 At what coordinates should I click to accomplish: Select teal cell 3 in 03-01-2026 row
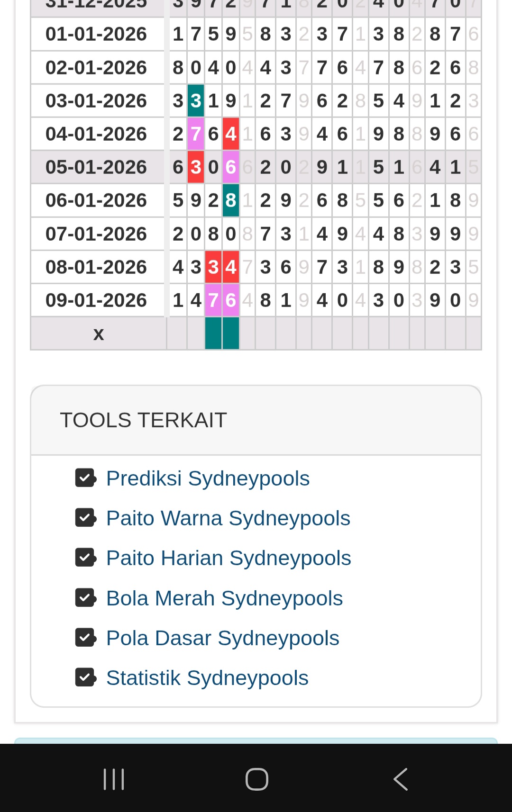coord(196,101)
